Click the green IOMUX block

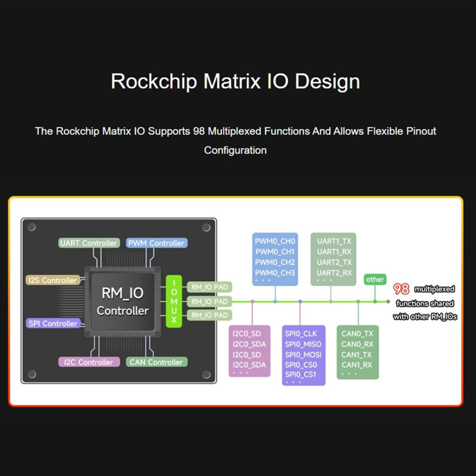(174, 301)
